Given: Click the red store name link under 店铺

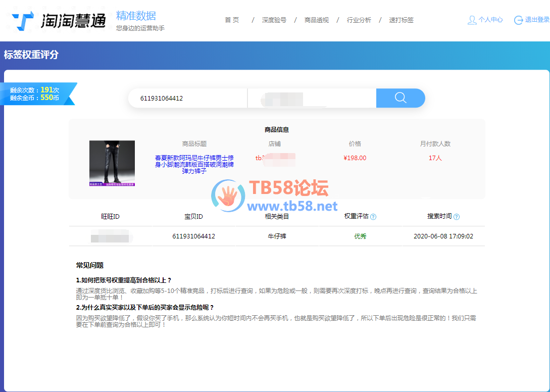Looking at the screenshot, I should point(275,158).
